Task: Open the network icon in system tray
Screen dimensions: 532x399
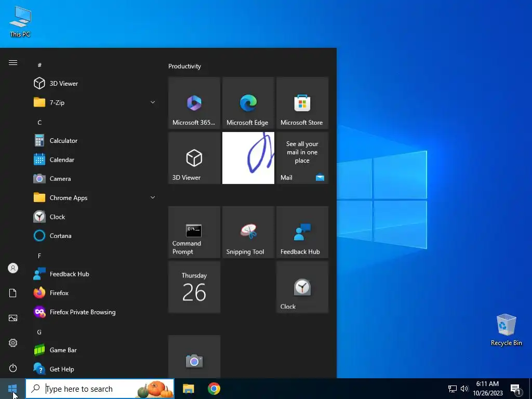Action: pos(453,389)
